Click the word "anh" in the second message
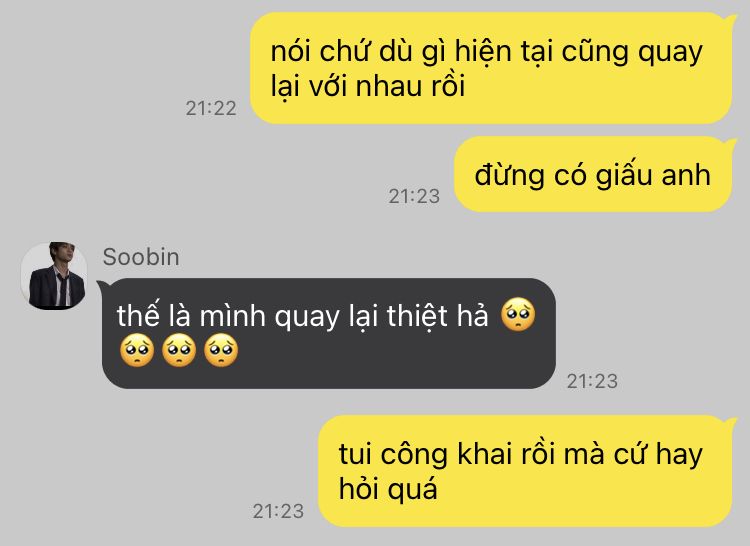Image resolution: width=750 pixels, height=546 pixels. pos(686,175)
